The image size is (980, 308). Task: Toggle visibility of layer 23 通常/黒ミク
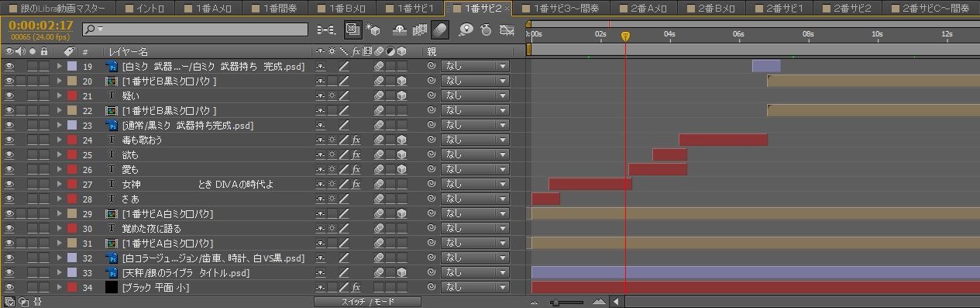pyautogui.click(x=10, y=126)
